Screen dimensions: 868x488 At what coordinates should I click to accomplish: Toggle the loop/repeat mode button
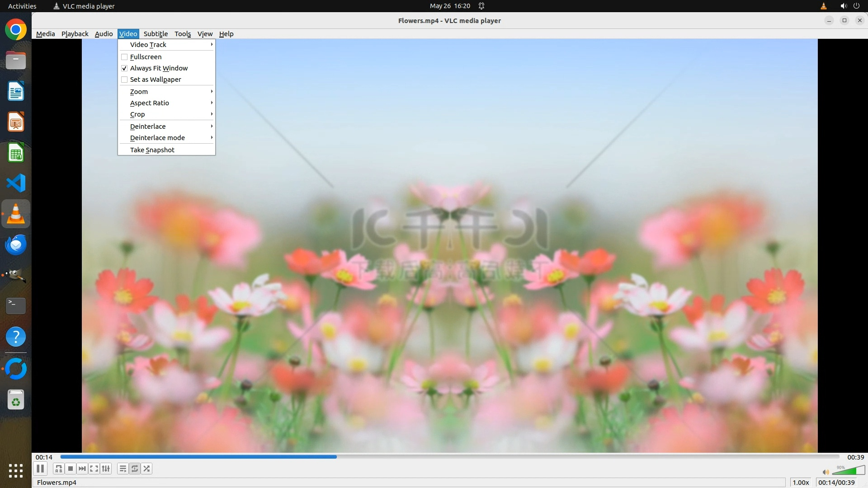click(x=135, y=469)
